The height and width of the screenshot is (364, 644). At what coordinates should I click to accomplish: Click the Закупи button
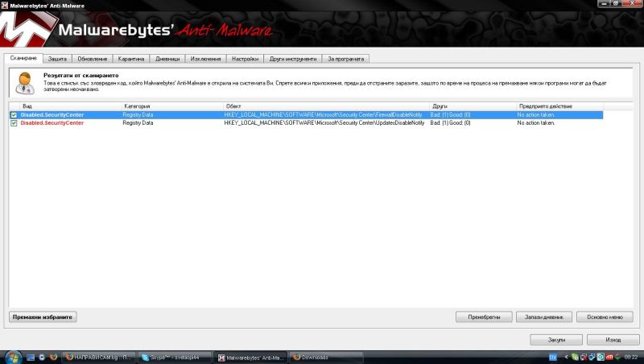coord(556,340)
